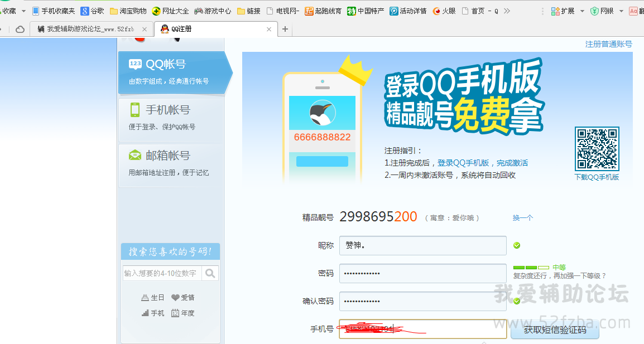Image resolution: width=644 pixels, height=344 pixels.
Task: Click 换一个 to change the number
Action: pyautogui.click(x=522, y=217)
